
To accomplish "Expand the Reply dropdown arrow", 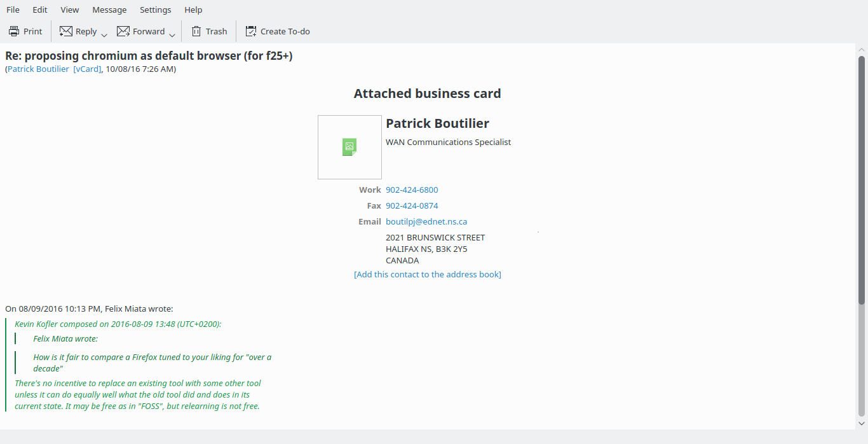I will pyautogui.click(x=104, y=35).
